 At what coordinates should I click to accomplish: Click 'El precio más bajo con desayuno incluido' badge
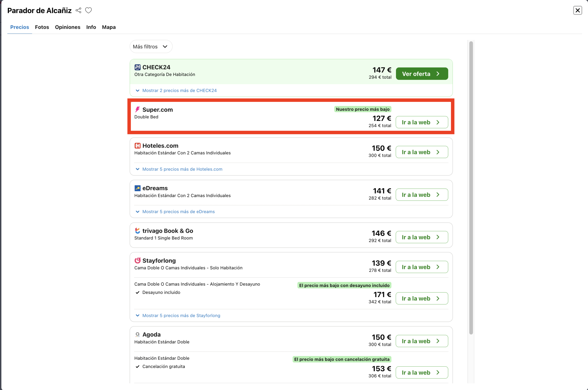(344, 285)
